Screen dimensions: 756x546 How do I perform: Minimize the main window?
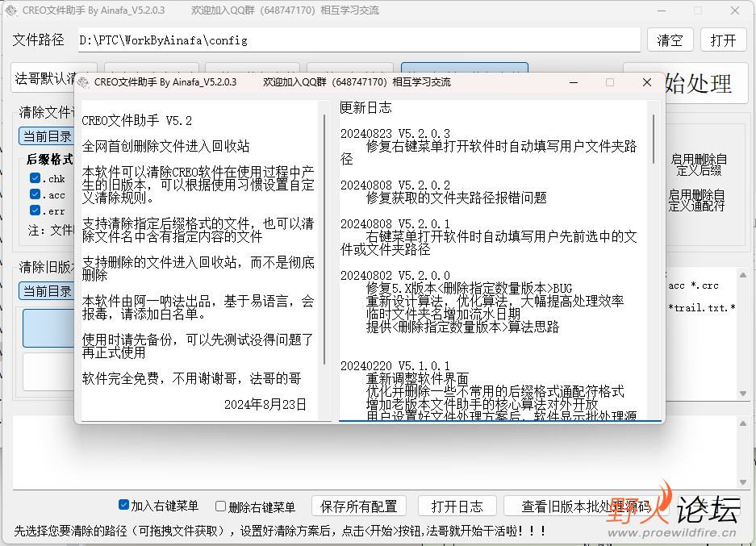click(x=662, y=10)
